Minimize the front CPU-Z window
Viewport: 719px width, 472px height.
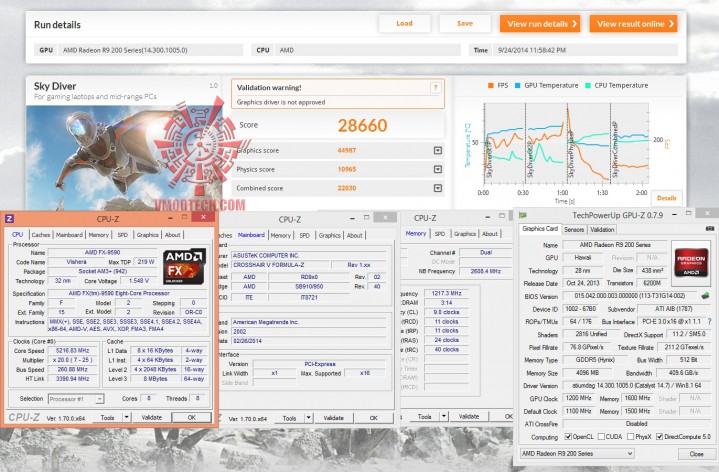[x=170, y=217]
